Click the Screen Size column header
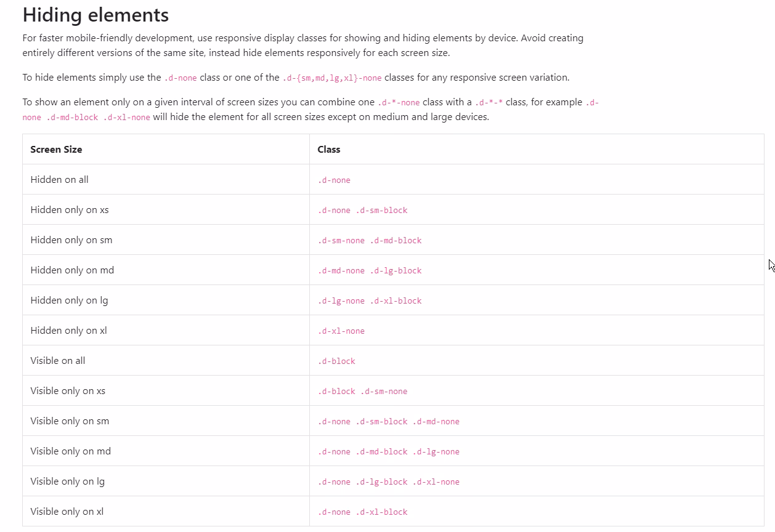 coord(56,149)
